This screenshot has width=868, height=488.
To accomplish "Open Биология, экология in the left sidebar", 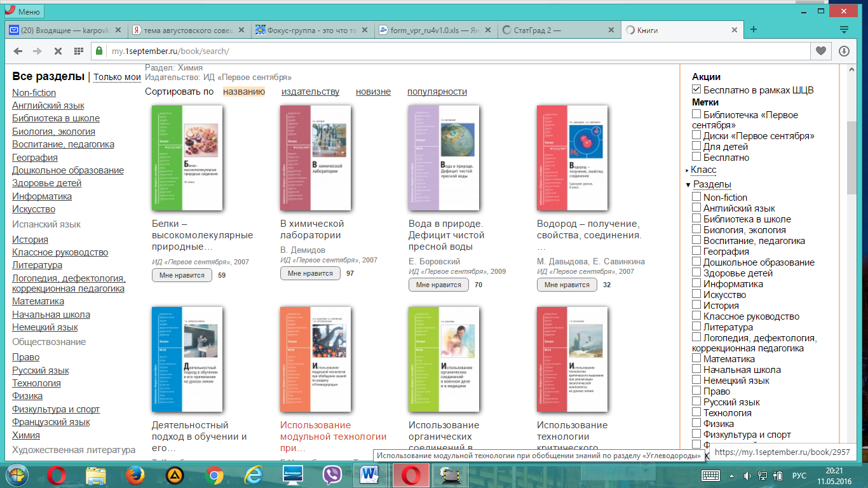I will pyautogui.click(x=53, y=132).
